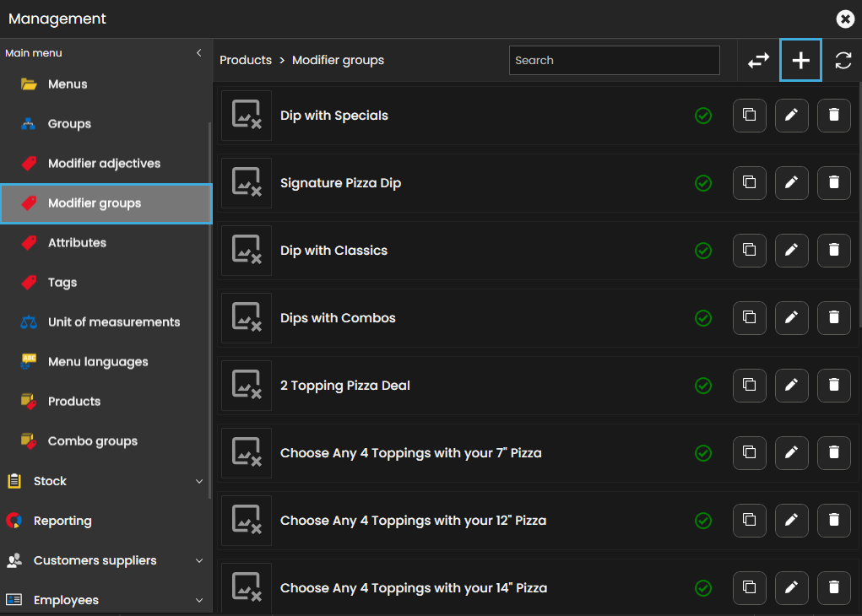Viewport: 862px width, 616px height.
Task: Duplicate the Dip with Specials group
Action: point(749,116)
